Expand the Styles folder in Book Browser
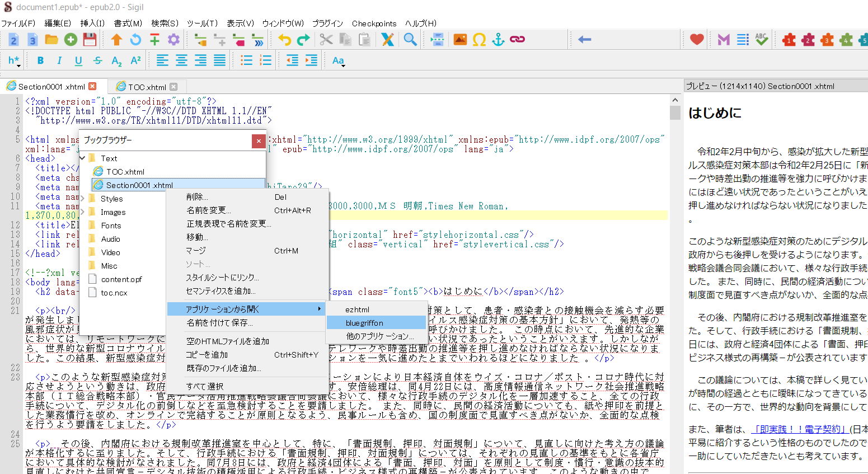The height and width of the screenshot is (474, 868). [x=83, y=199]
